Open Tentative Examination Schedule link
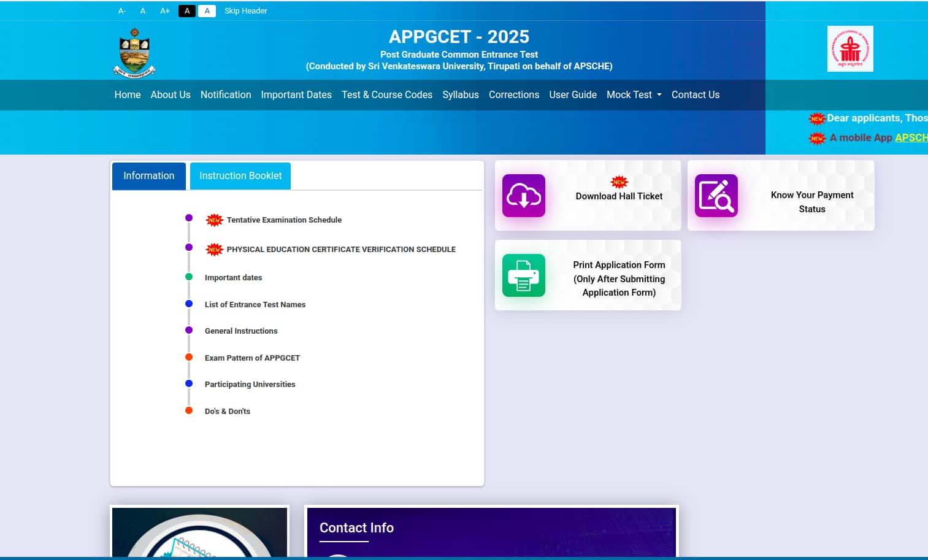The width and height of the screenshot is (928, 560). pos(284,220)
